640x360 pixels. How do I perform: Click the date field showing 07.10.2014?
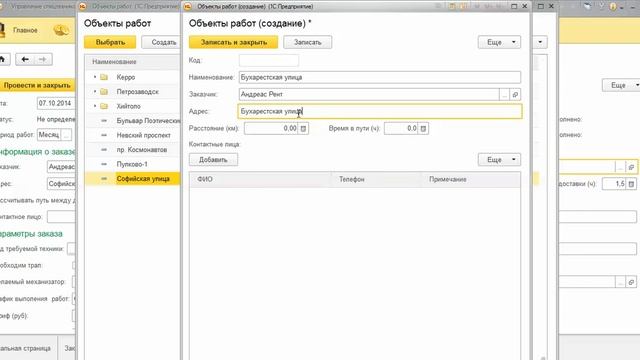pos(56,103)
